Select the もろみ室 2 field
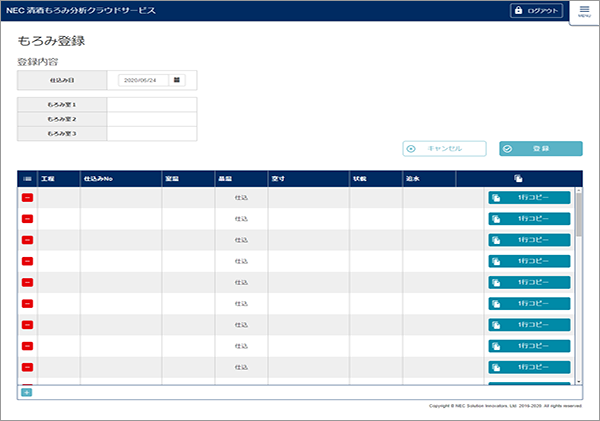The image size is (600, 421). click(x=151, y=119)
